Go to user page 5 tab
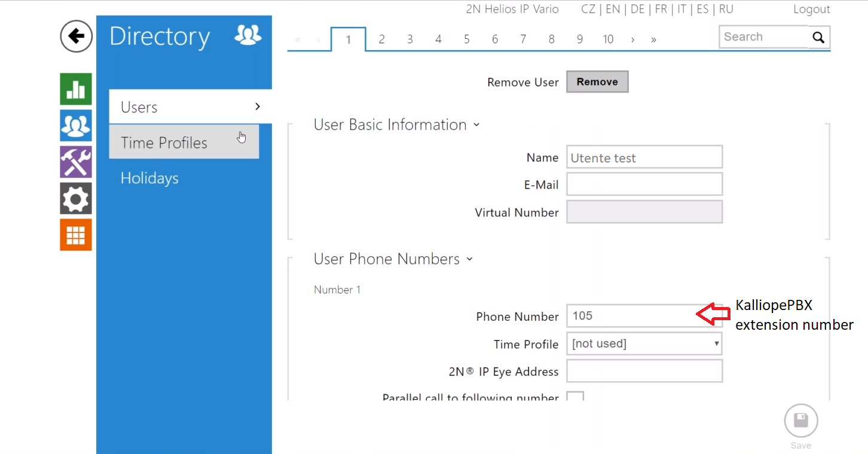This screenshot has height=454, width=868. pyautogui.click(x=466, y=39)
